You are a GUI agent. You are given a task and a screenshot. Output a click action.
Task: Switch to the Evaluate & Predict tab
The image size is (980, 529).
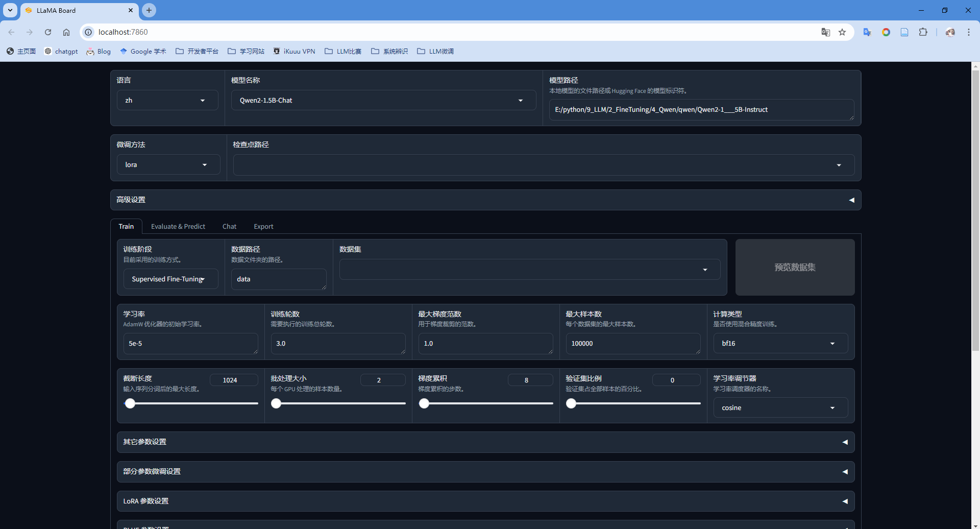pos(178,227)
